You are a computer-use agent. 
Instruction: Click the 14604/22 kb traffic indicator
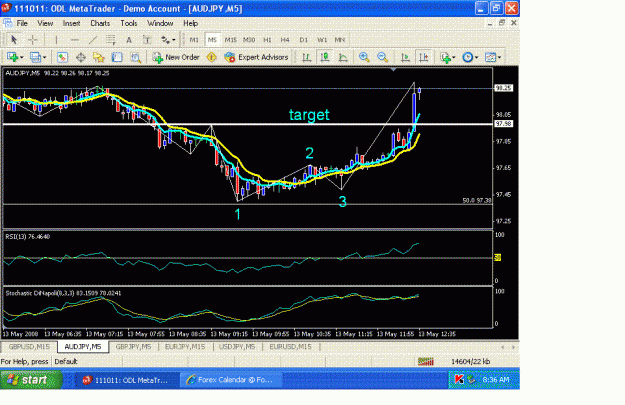[470, 362]
